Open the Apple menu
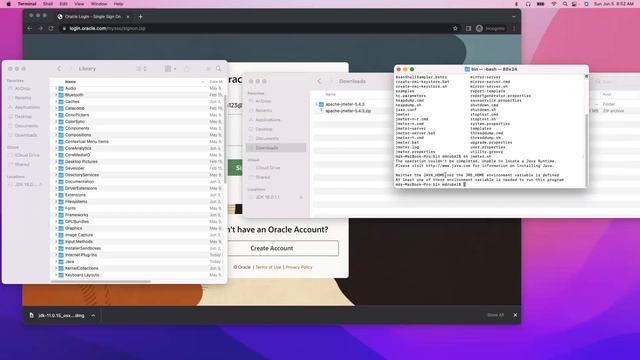The width and height of the screenshot is (640, 360). 9,4
